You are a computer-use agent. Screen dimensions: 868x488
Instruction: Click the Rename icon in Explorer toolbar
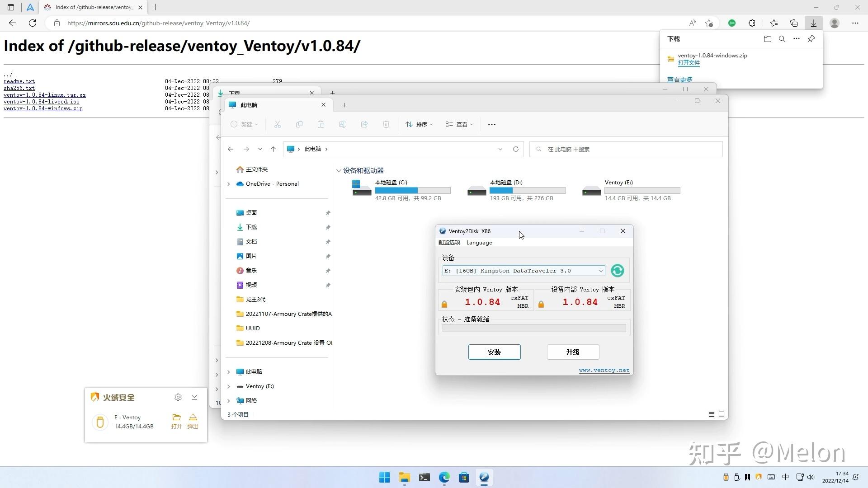[343, 124]
